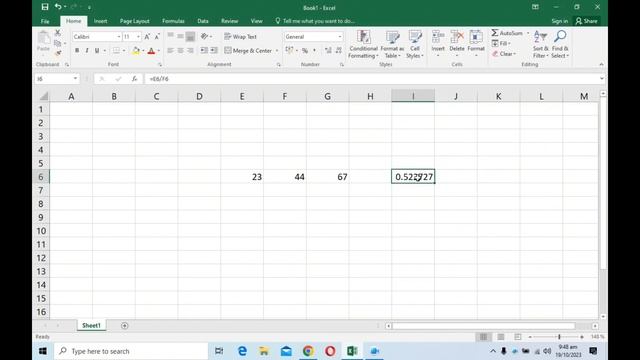
Task: Decrease the cell indent
Action: click(x=204, y=50)
